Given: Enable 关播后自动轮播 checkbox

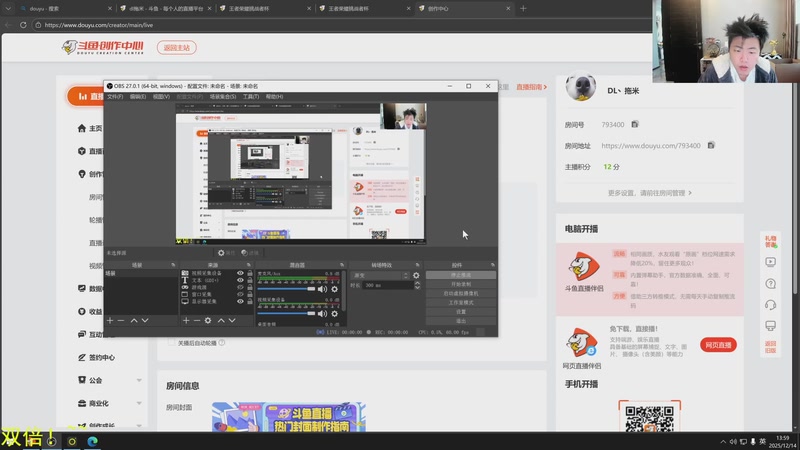Looking at the screenshot, I should (x=171, y=342).
